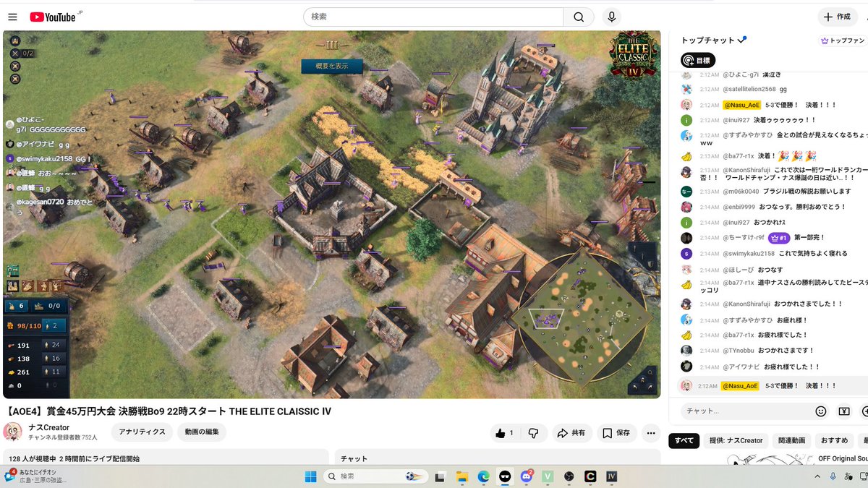Save the video with 保存
868x488 pixels.
[617, 433]
